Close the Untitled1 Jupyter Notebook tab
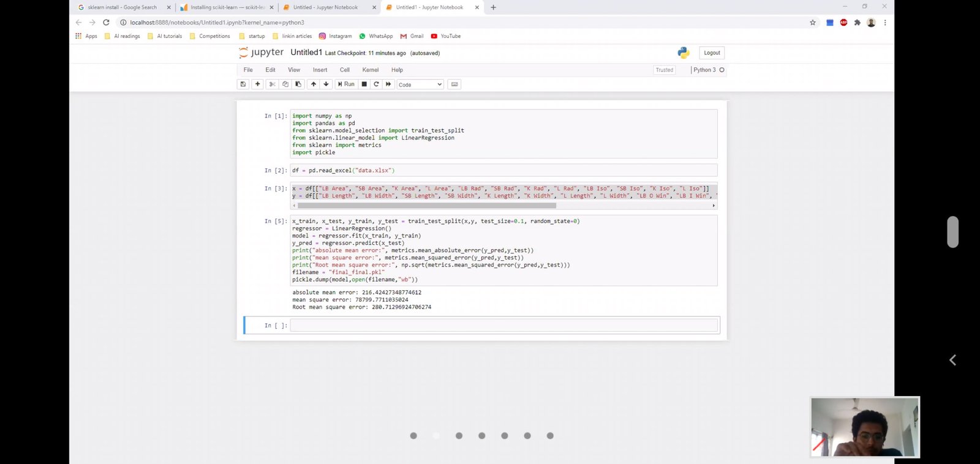The width and height of the screenshot is (980, 464). point(477,7)
